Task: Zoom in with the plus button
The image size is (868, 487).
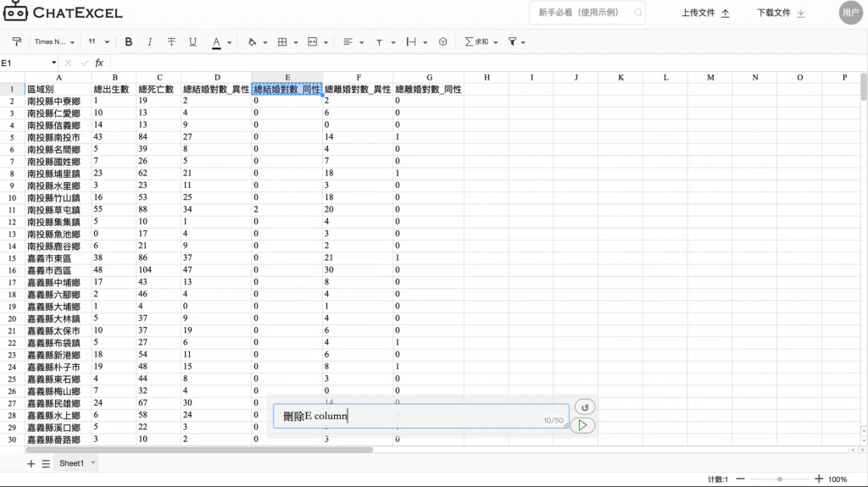Action: coord(819,479)
